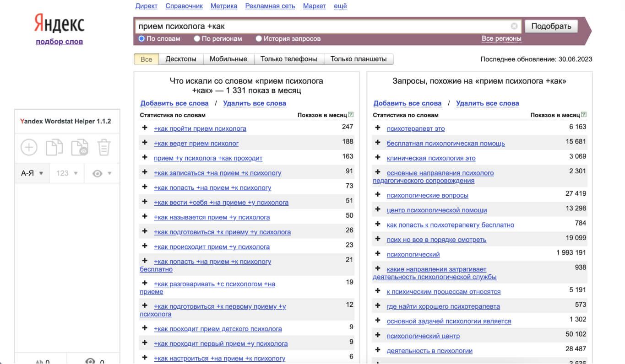
Task: Click plus beside "психологический центр"
Action: click(378, 336)
